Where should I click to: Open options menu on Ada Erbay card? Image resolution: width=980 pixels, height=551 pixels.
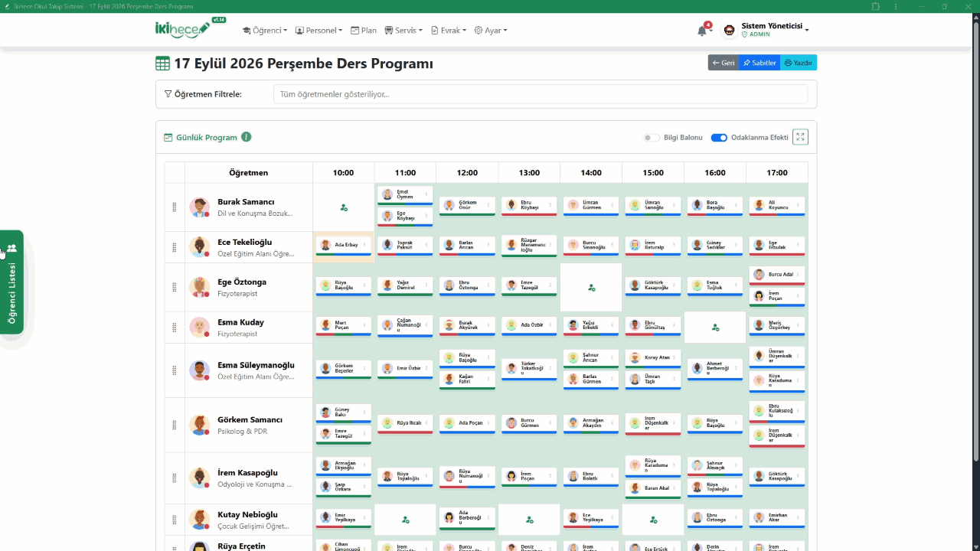pos(364,245)
